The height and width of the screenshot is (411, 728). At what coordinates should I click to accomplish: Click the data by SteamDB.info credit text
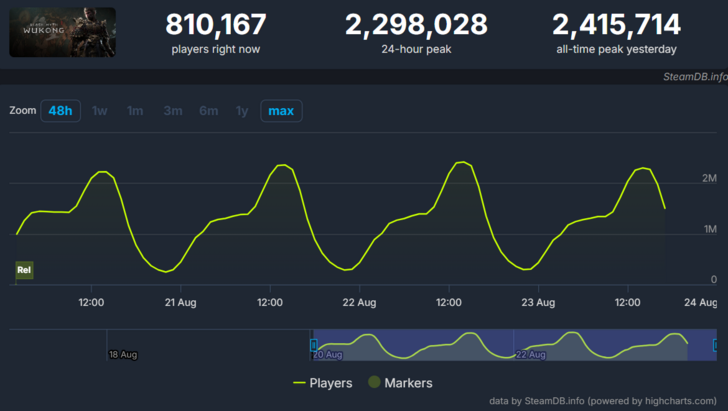pos(603,401)
